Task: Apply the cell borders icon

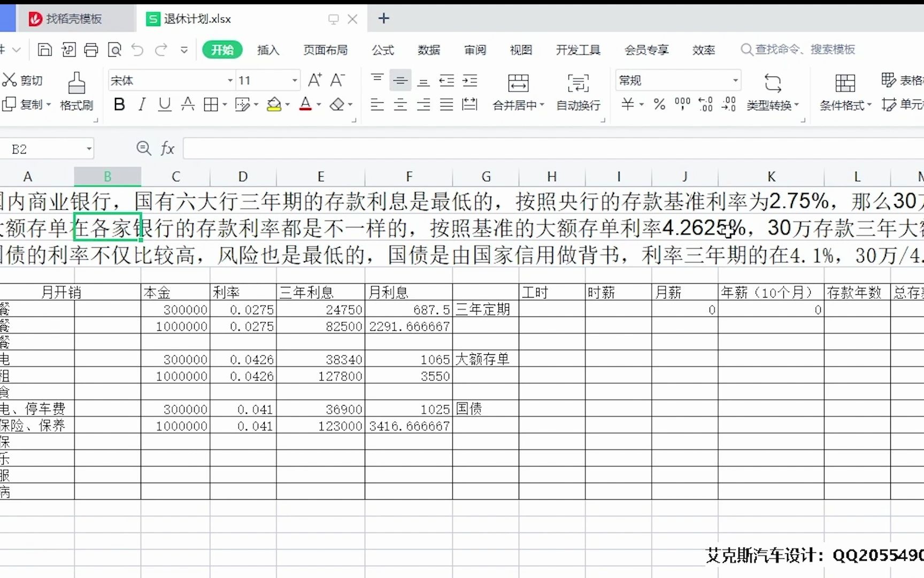Action: point(211,104)
